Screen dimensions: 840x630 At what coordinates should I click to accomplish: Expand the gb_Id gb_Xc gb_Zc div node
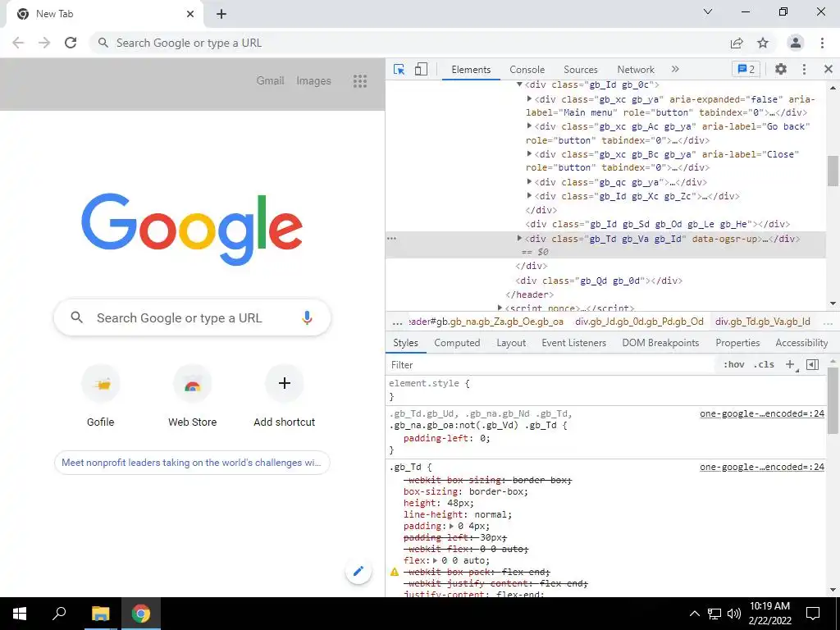529,195
